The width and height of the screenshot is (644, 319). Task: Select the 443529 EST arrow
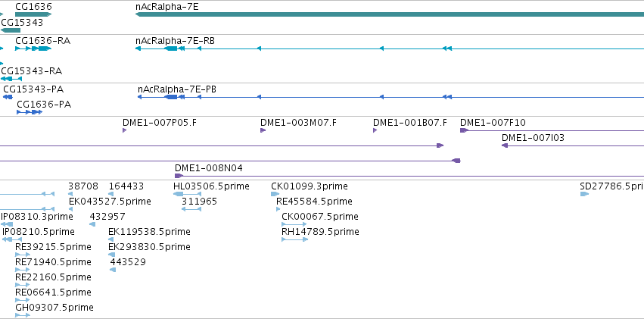tap(113, 270)
